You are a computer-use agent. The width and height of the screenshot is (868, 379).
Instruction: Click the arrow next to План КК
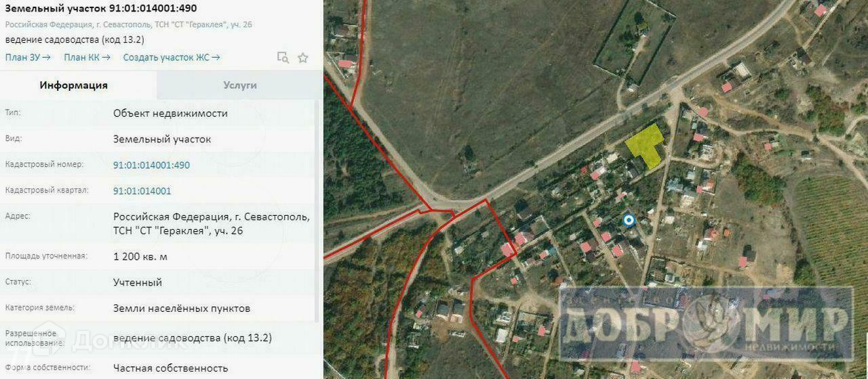click(106, 58)
